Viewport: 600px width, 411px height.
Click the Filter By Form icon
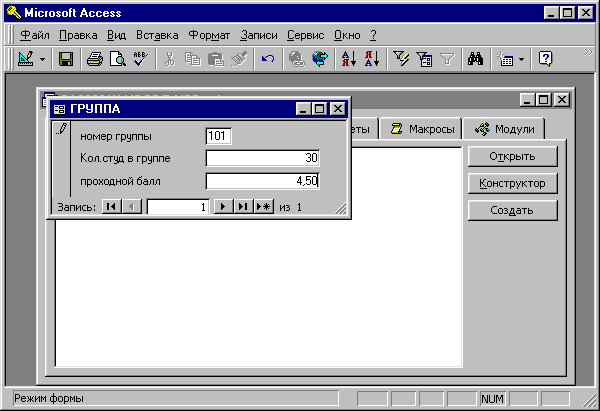[x=424, y=59]
